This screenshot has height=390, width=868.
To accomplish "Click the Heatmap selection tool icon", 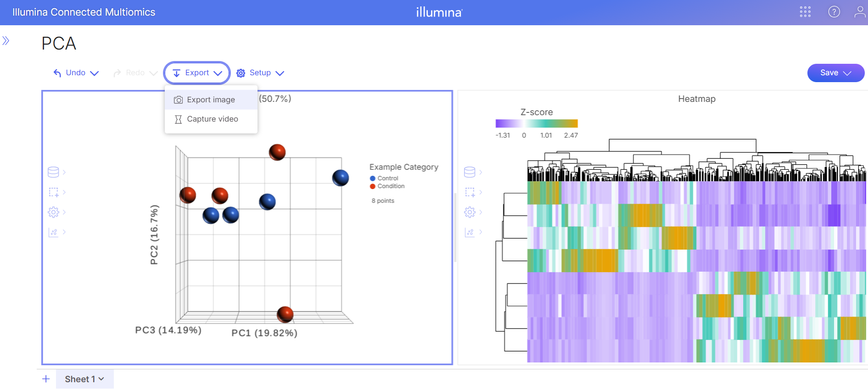I will pos(470,192).
